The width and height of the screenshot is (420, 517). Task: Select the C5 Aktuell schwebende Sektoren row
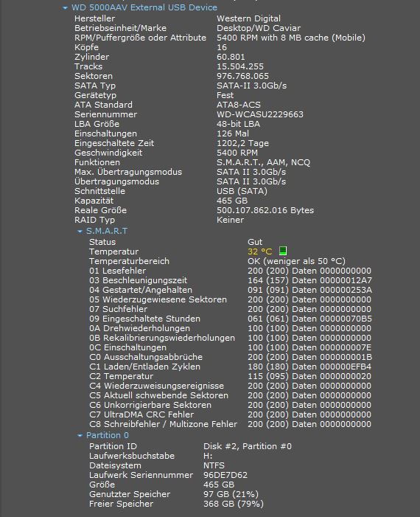(x=230, y=395)
